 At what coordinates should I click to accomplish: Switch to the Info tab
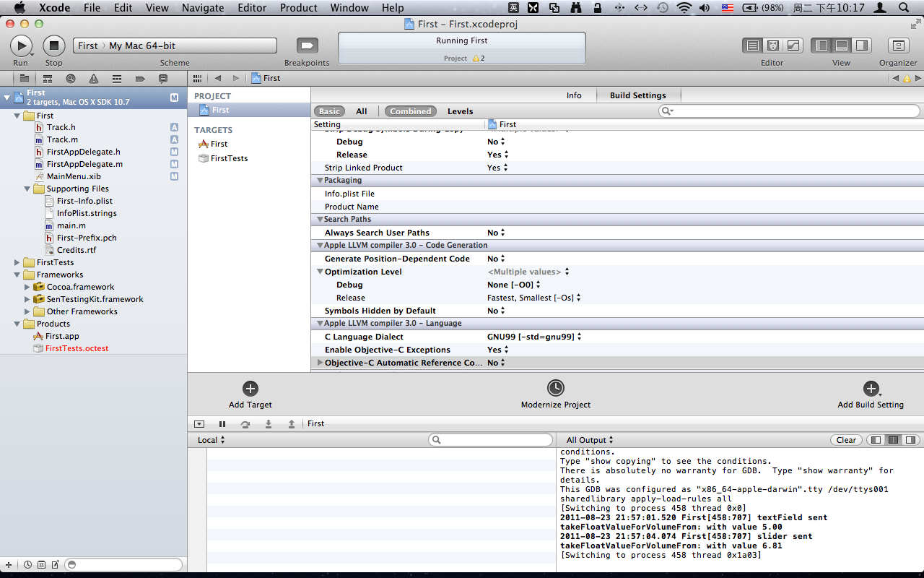[574, 95]
